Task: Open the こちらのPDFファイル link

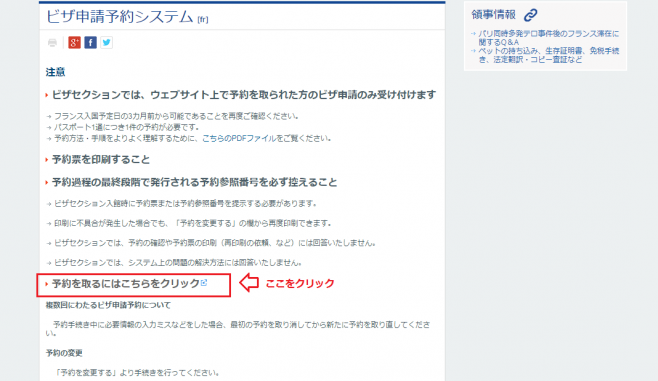Action: [x=239, y=138]
